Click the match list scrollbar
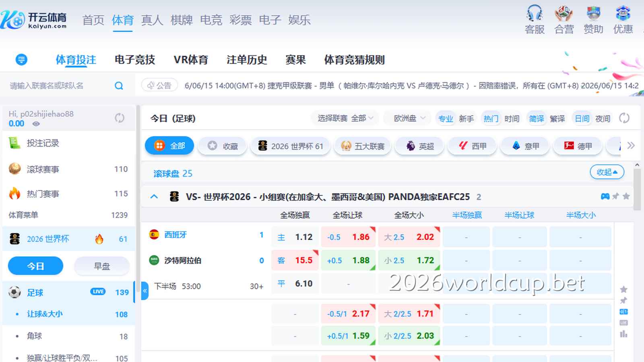Screen dimensions: 644x362 point(637,189)
